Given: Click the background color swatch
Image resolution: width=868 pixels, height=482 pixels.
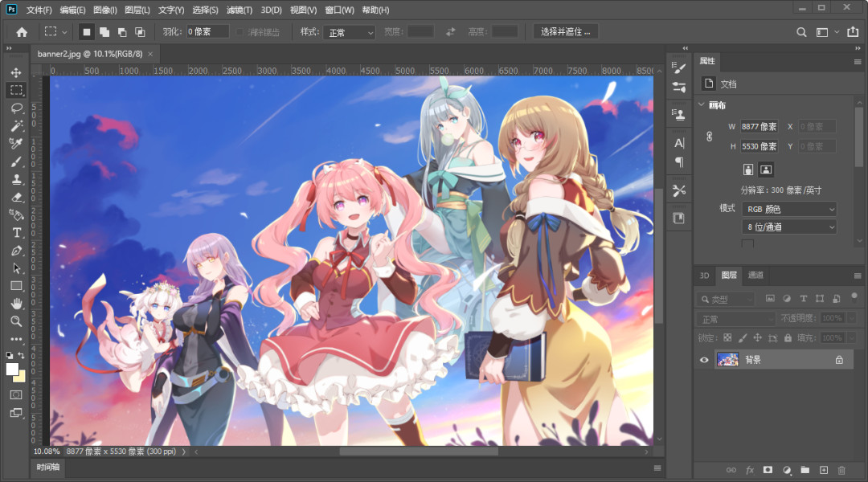Looking at the screenshot, I should 21,378.
